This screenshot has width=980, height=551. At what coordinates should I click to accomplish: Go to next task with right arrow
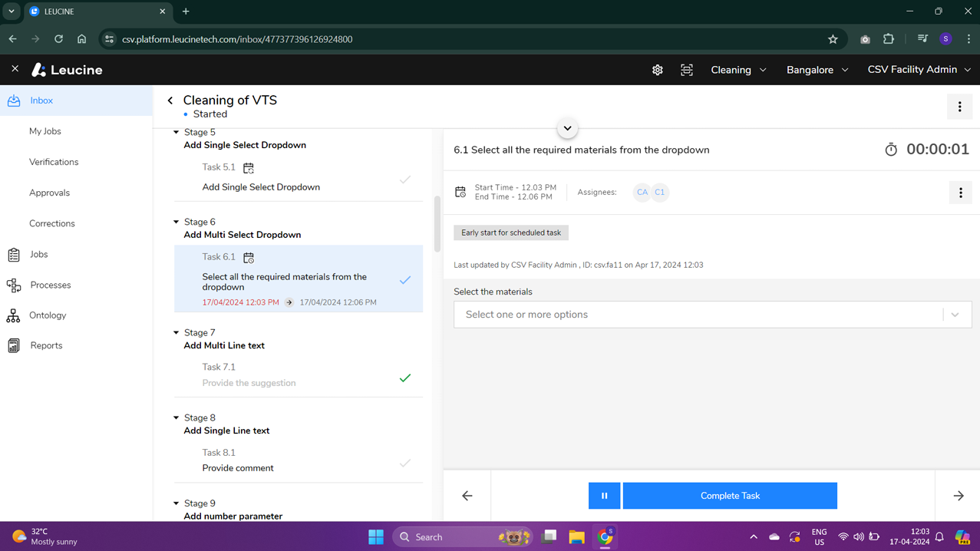959,496
